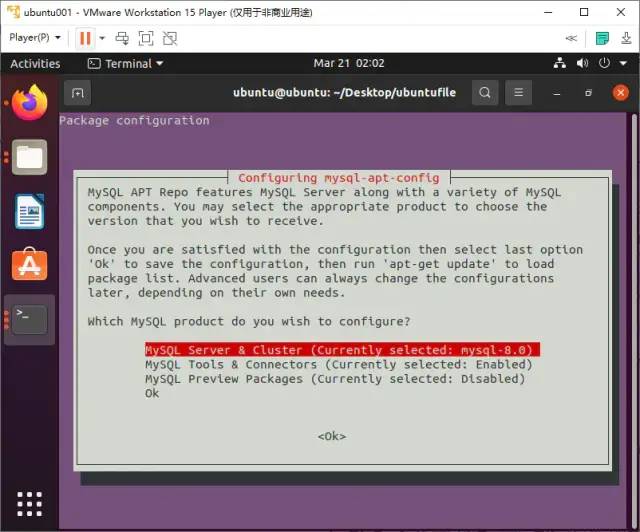640x532 pixels.
Task: Collapse VMware toolbar with double-arrow icon
Action: (x=571, y=38)
